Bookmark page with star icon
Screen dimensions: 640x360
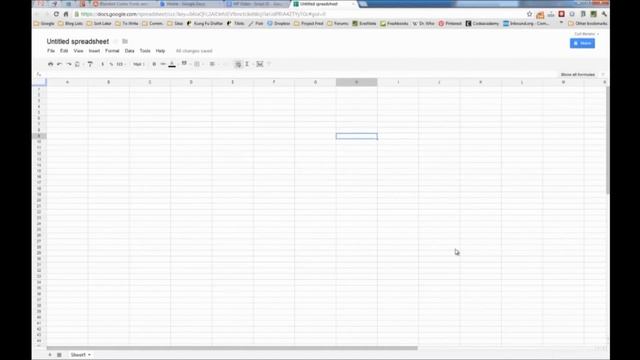pyautogui.click(x=529, y=14)
